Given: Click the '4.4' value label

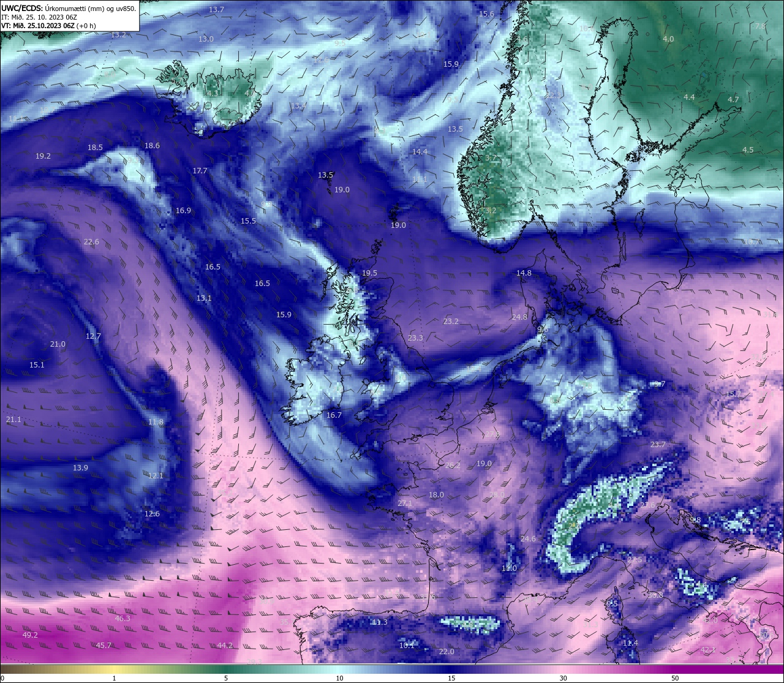Looking at the screenshot, I should pos(690,97).
